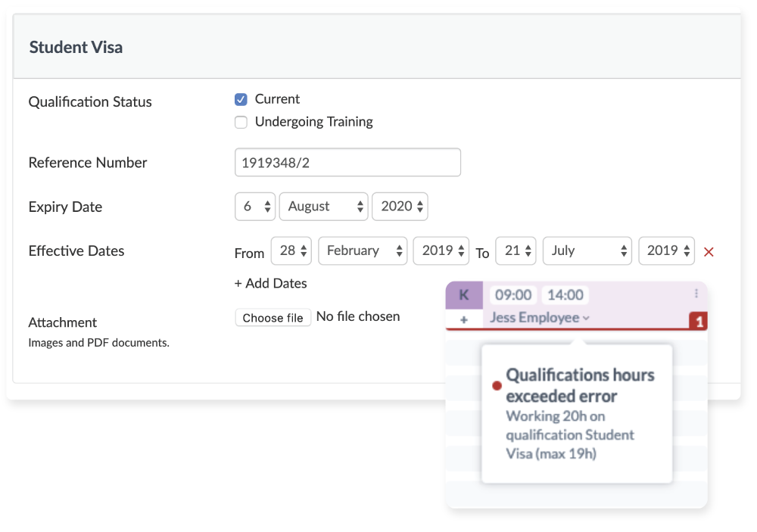Viewport: 757px width, 532px height.
Task: Click the Choose file button
Action: [x=273, y=318]
